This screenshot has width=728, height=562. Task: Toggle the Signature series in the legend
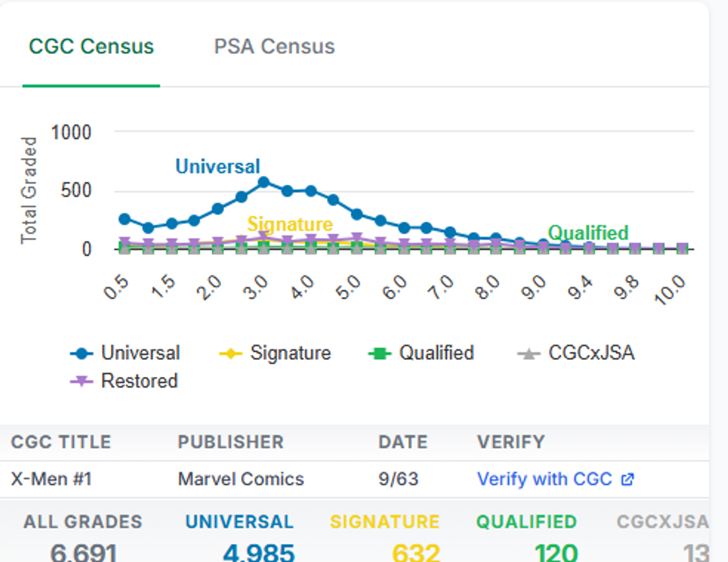[275, 353]
